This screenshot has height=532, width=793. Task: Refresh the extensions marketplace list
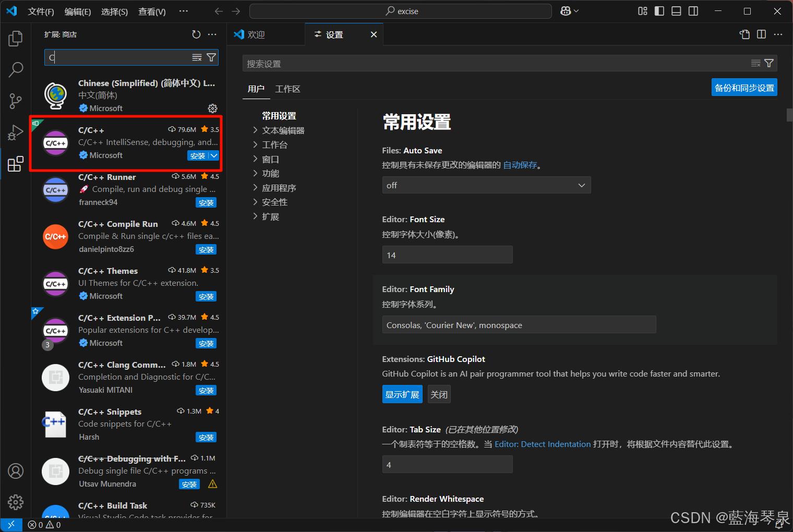coord(196,34)
